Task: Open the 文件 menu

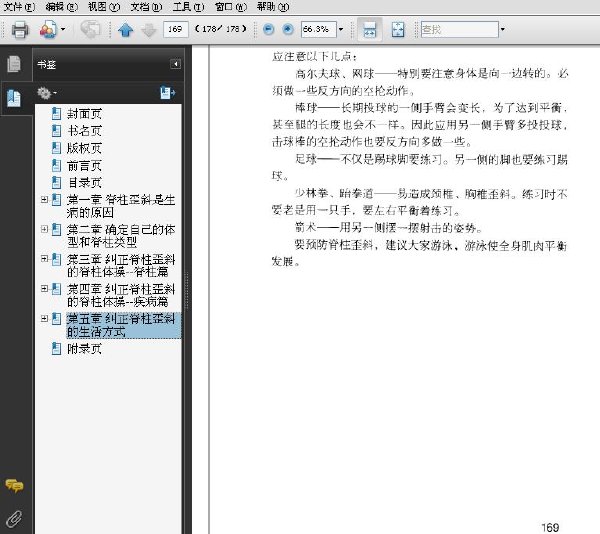Action: (x=19, y=7)
